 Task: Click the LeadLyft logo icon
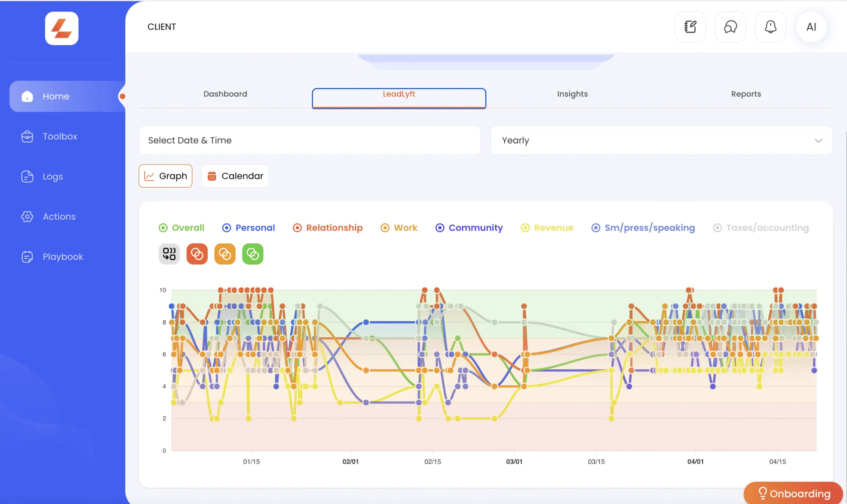pyautogui.click(x=62, y=28)
